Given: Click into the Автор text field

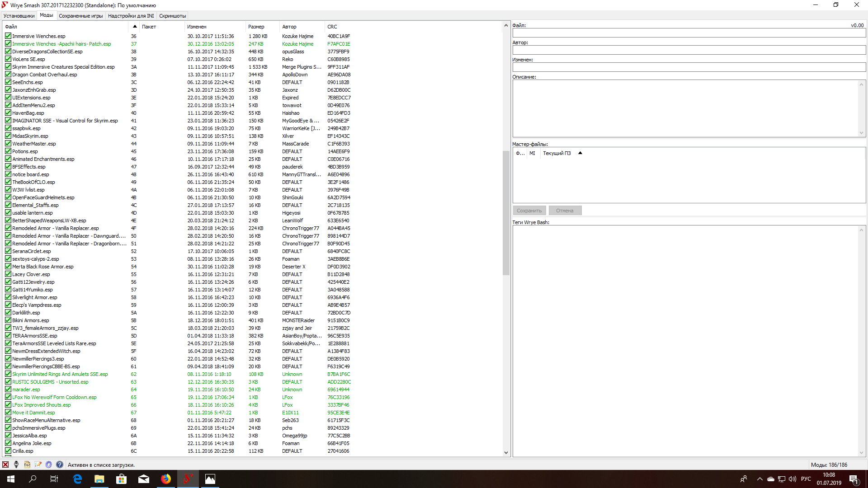Looking at the screenshot, I should pyautogui.click(x=689, y=50).
